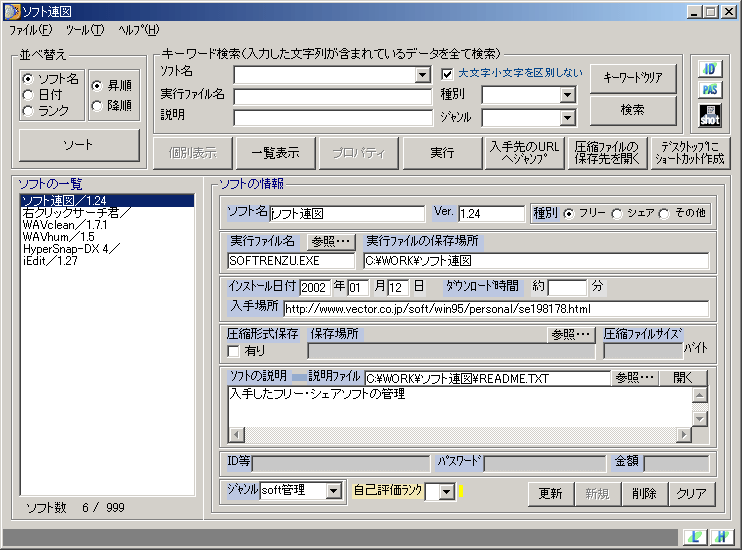Click yellow rank color indicator
This screenshot has height=550, width=742.
(x=460, y=491)
